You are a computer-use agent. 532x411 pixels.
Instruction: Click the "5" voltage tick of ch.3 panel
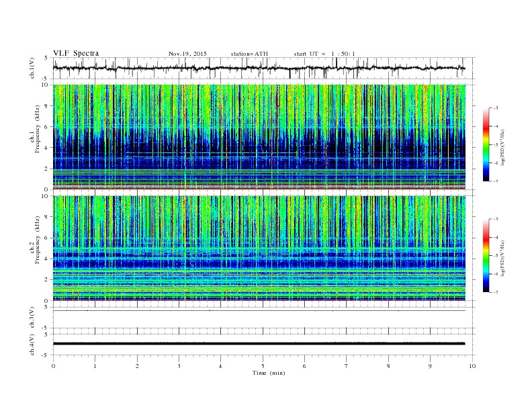click(x=46, y=307)
